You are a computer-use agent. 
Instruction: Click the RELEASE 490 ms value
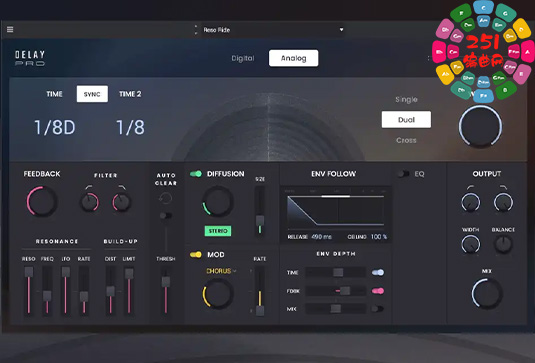coord(321,236)
